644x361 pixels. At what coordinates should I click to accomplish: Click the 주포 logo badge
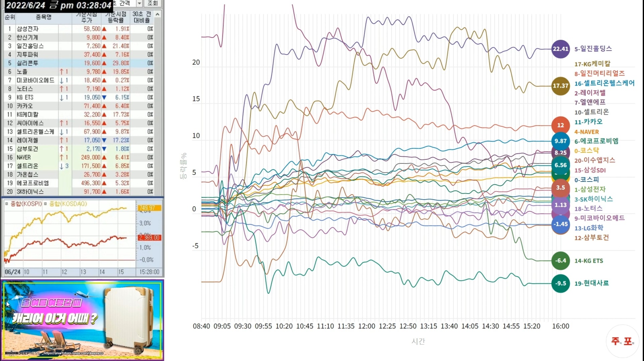[622, 341]
